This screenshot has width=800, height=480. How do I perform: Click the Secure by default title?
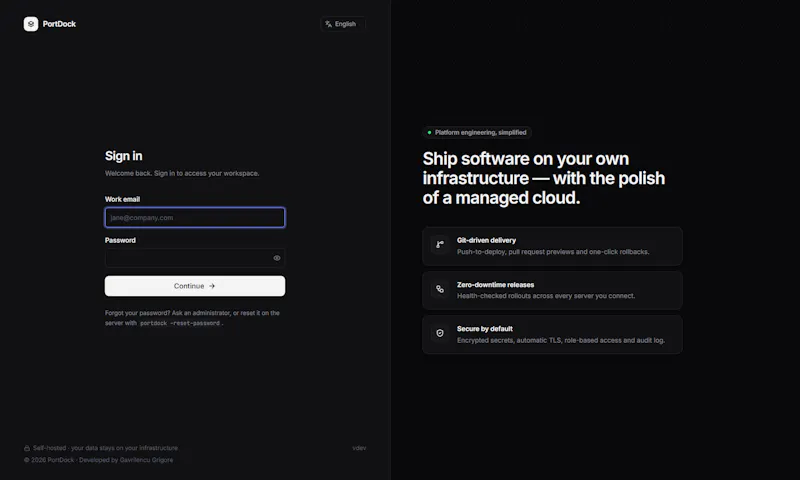coord(485,329)
